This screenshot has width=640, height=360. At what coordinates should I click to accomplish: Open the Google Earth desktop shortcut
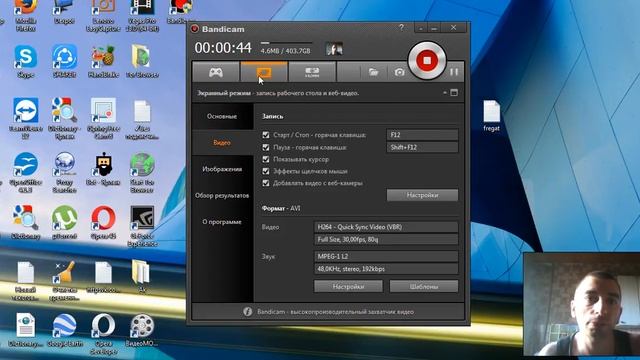pyautogui.click(x=64, y=330)
